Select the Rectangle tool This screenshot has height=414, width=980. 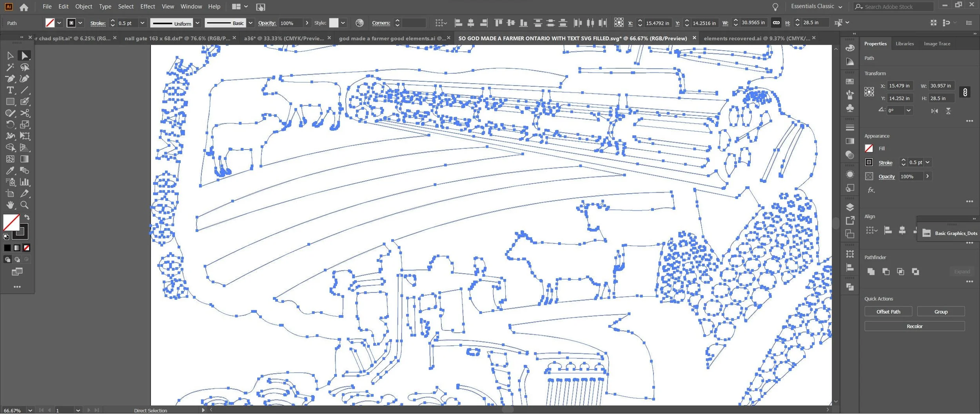tap(10, 102)
